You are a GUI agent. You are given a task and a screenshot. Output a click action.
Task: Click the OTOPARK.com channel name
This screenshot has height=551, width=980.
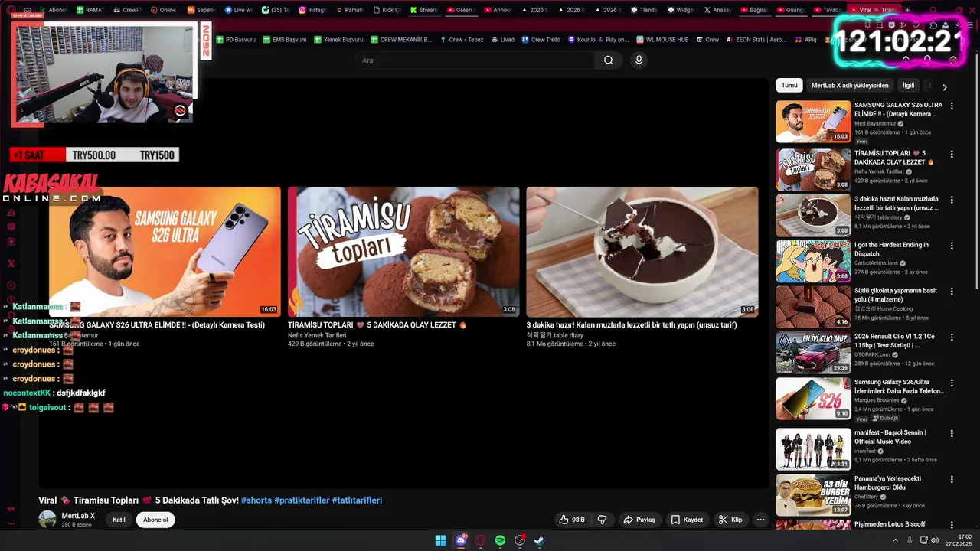pos(872,354)
